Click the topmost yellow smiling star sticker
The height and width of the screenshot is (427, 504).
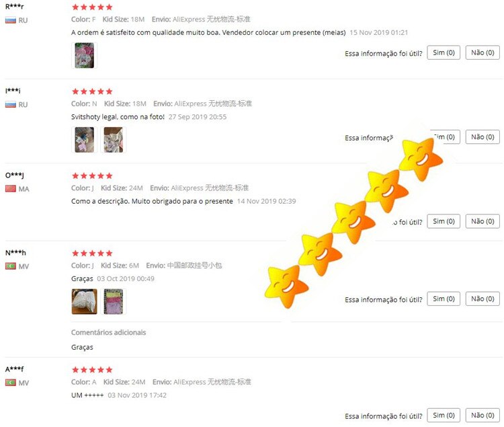[421, 159]
